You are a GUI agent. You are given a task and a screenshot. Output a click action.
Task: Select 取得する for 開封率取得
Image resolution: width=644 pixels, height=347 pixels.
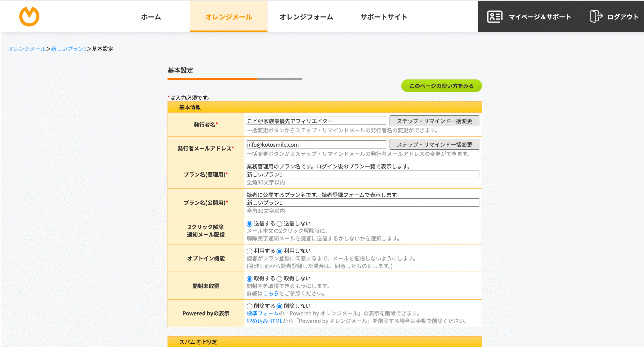point(249,279)
